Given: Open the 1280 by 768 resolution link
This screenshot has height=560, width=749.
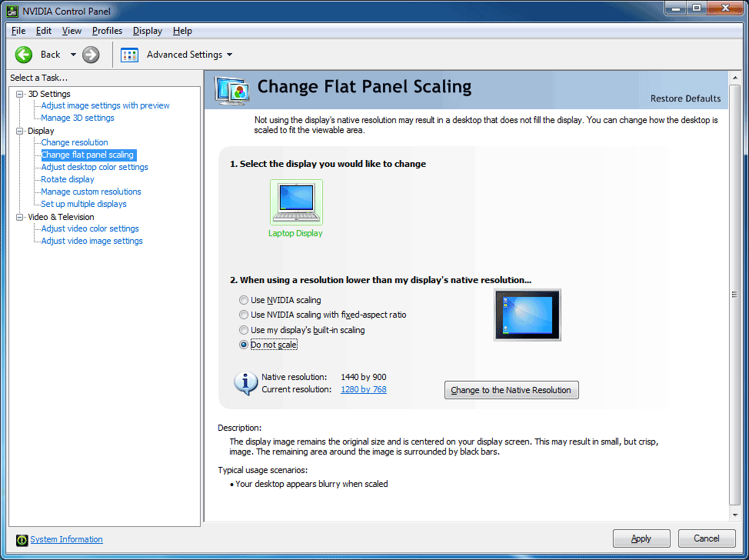Looking at the screenshot, I should click(364, 389).
